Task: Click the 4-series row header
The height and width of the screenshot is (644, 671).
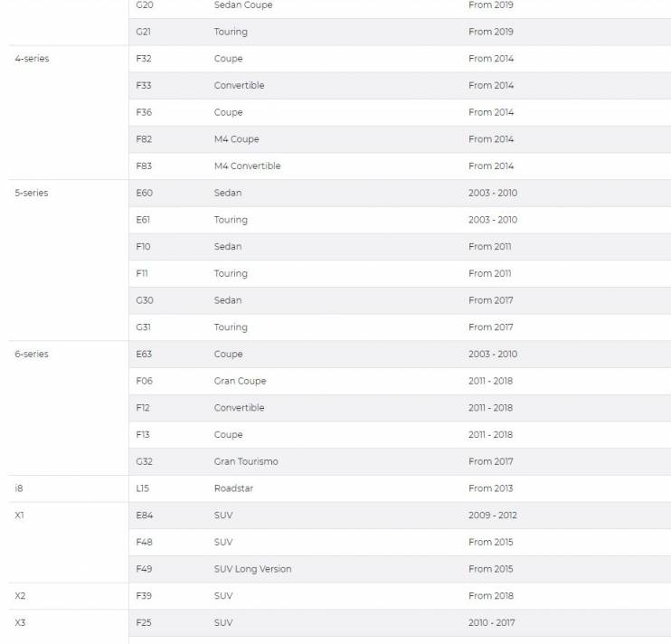Action: (32, 59)
